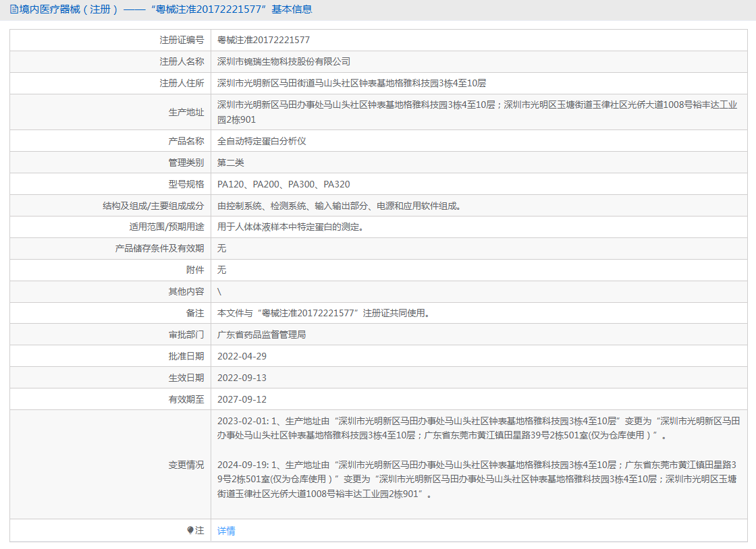756x549 pixels.
Task: Click approval department 广东省药品监督管理局
Action: pos(261,335)
